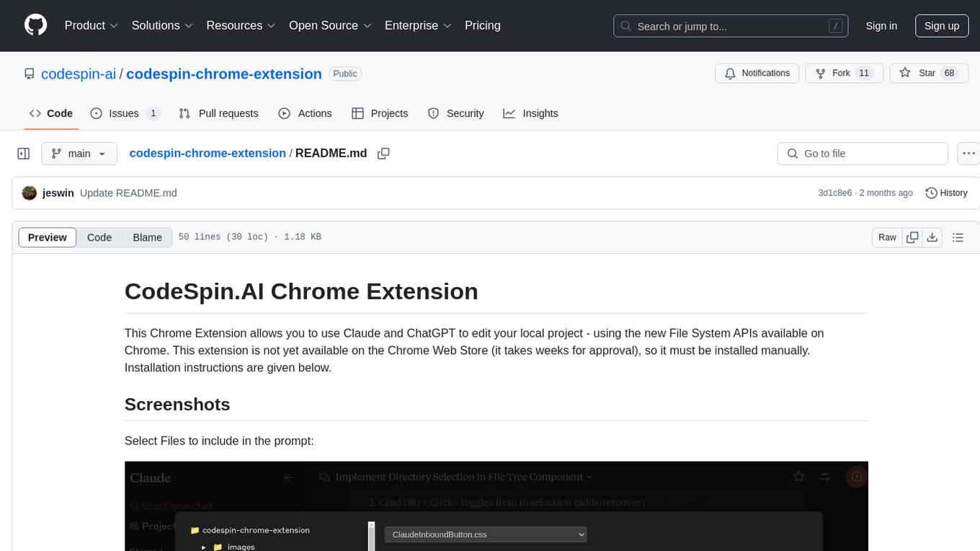Viewport: 980px width, 551px height.
Task: Focus the Search or jump to field
Action: (x=732, y=26)
